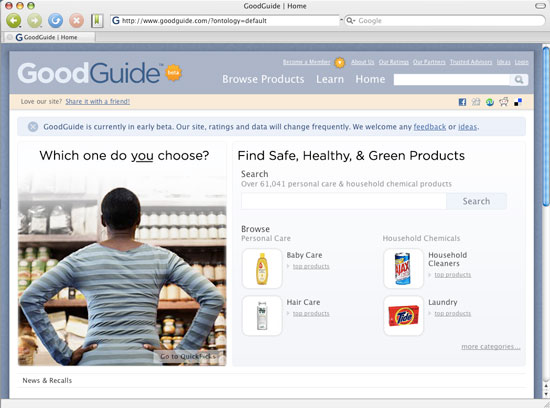
Task: Focus the product search input field
Action: 343,201
